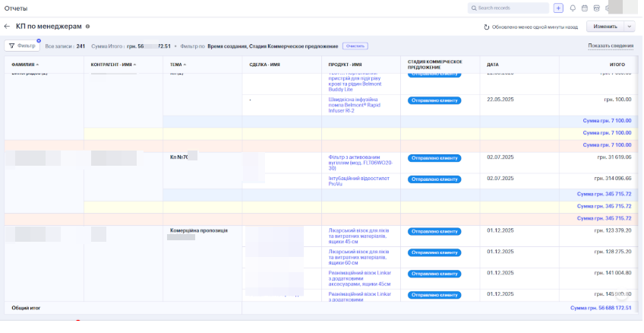Click the 02.07.2025 date in the ProVu row
Screen dimensions: 644x333
pos(500,179)
